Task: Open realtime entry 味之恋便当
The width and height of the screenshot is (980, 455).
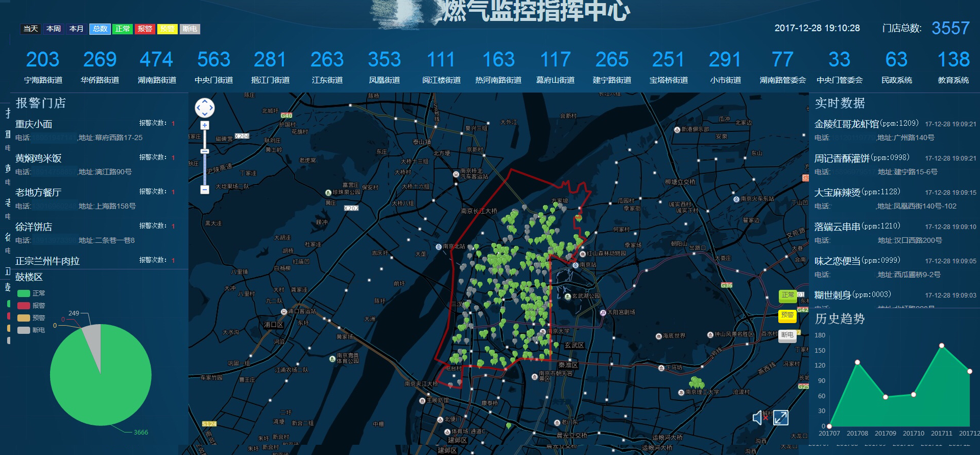Action: [838, 261]
